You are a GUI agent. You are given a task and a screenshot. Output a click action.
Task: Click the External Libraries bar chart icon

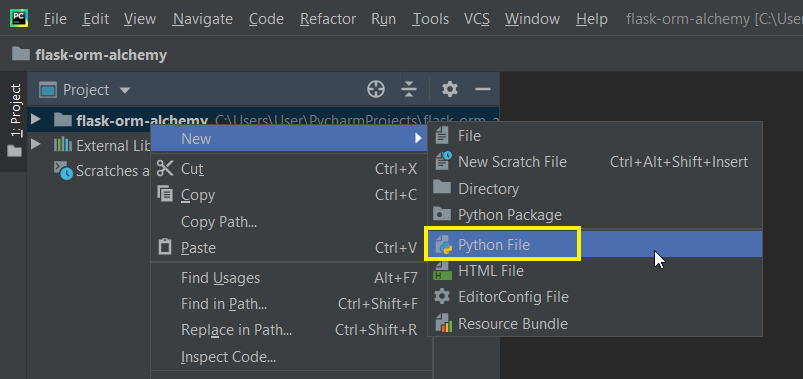pos(62,145)
